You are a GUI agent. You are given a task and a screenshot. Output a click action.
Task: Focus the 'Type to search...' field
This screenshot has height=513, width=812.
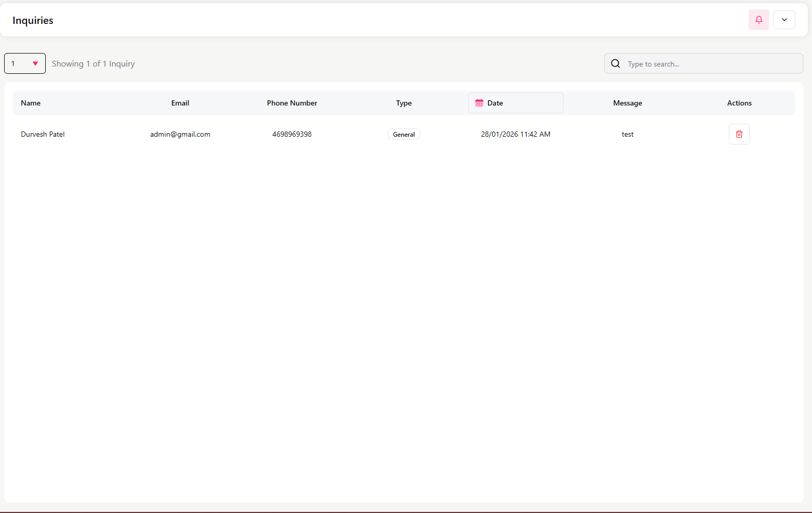click(711, 64)
